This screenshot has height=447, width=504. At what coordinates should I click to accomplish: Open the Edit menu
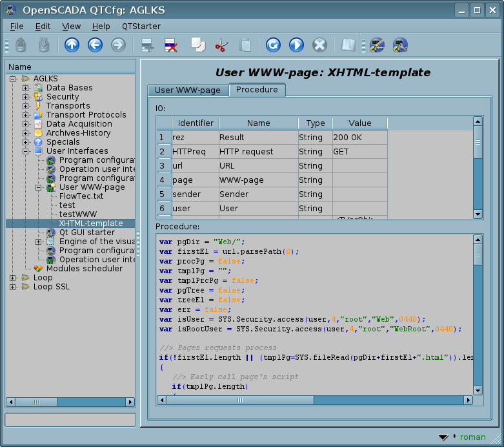pos(43,26)
